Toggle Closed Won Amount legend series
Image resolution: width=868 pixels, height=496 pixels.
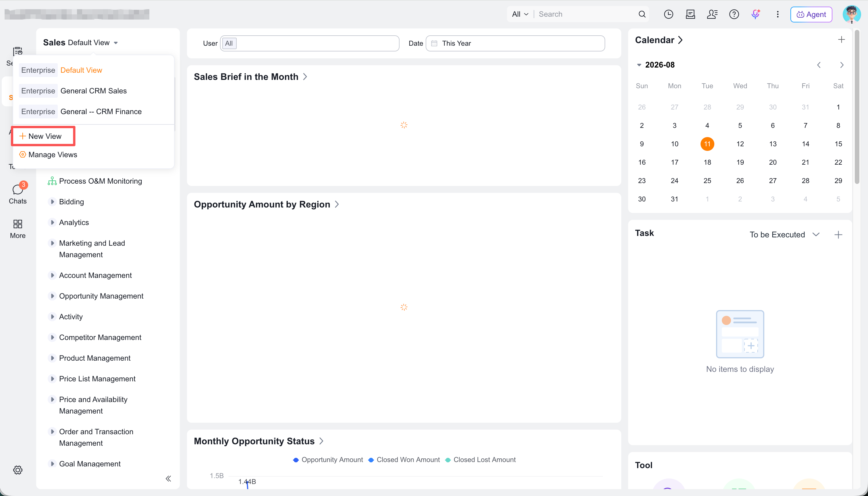click(x=404, y=460)
